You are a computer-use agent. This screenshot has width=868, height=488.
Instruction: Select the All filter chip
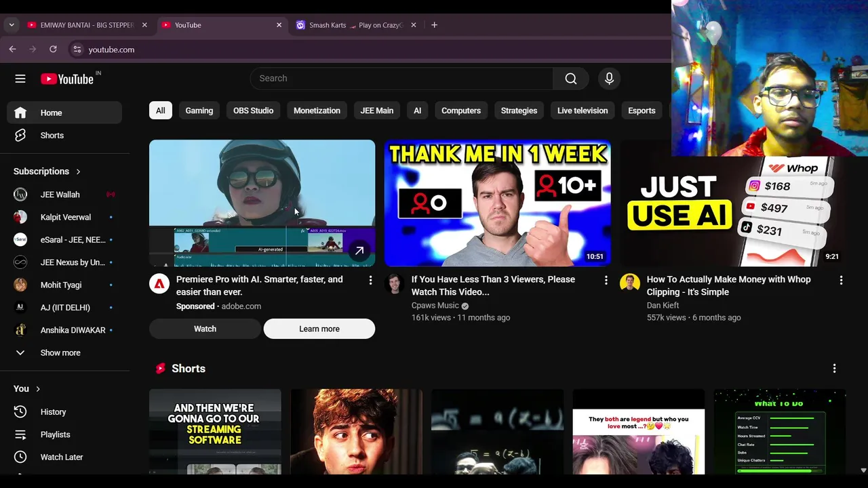(160, 110)
